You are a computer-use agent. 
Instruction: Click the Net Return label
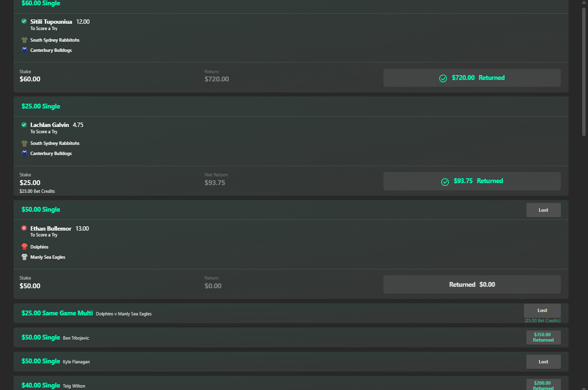point(216,175)
